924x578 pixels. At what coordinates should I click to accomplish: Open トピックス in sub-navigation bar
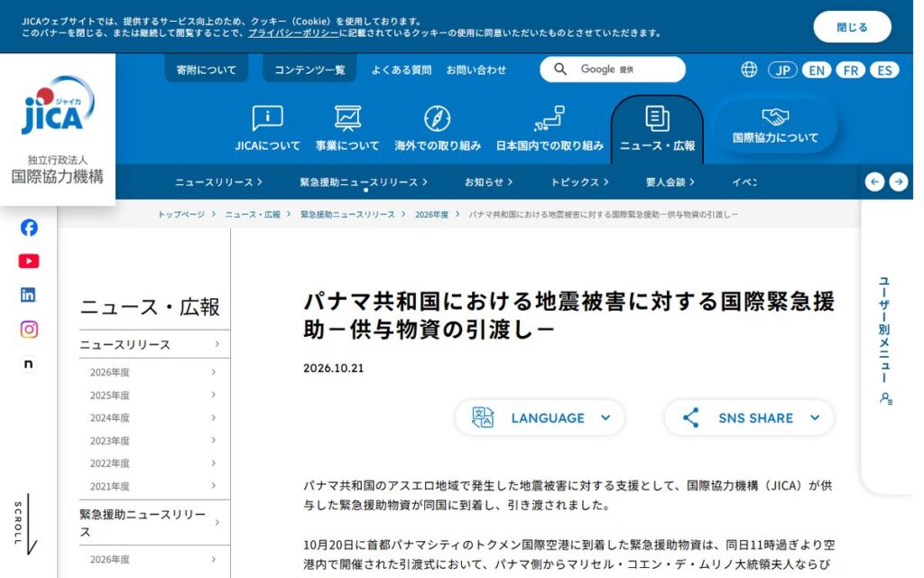click(579, 182)
